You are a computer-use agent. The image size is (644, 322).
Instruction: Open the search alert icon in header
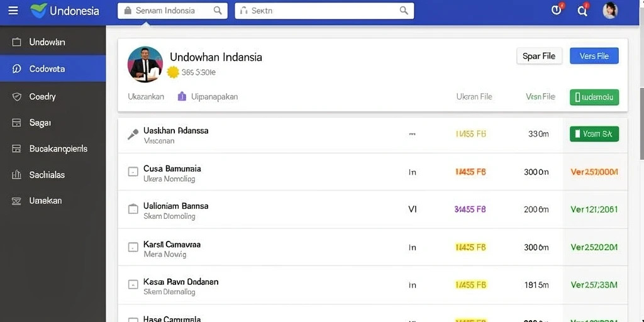[583, 10]
